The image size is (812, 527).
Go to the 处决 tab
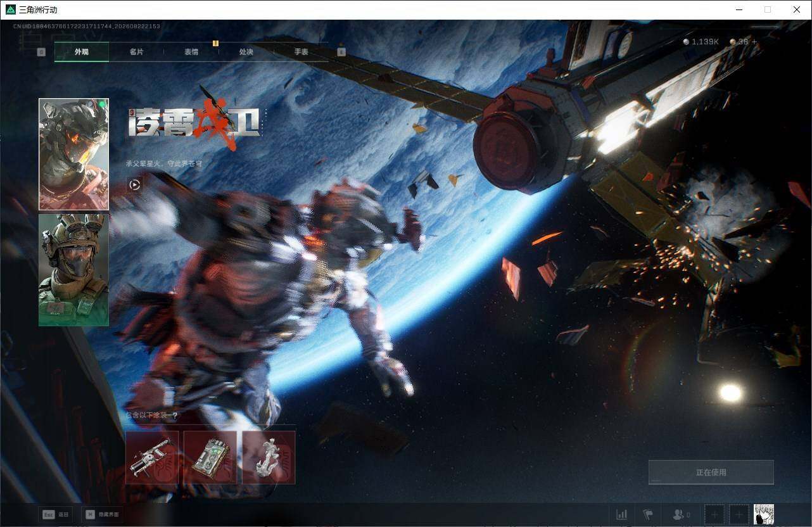(246, 52)
